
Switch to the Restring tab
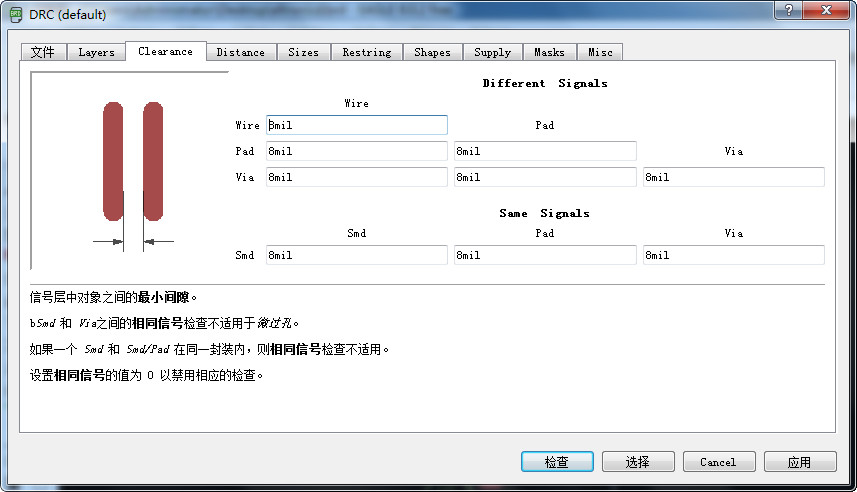pyautogui.click(x=367, y=52)
